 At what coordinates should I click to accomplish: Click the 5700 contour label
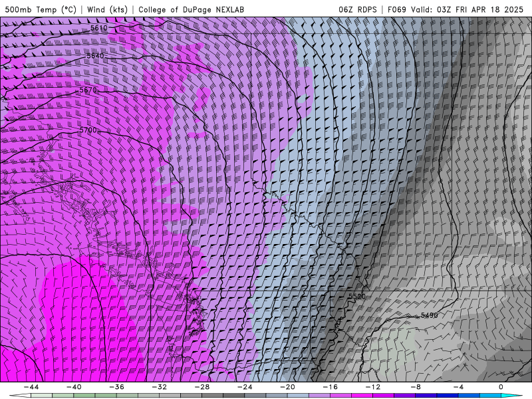88,130
